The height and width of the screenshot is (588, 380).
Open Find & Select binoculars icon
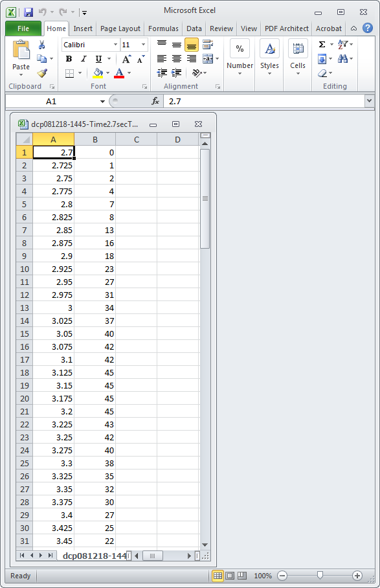point(342,58)
